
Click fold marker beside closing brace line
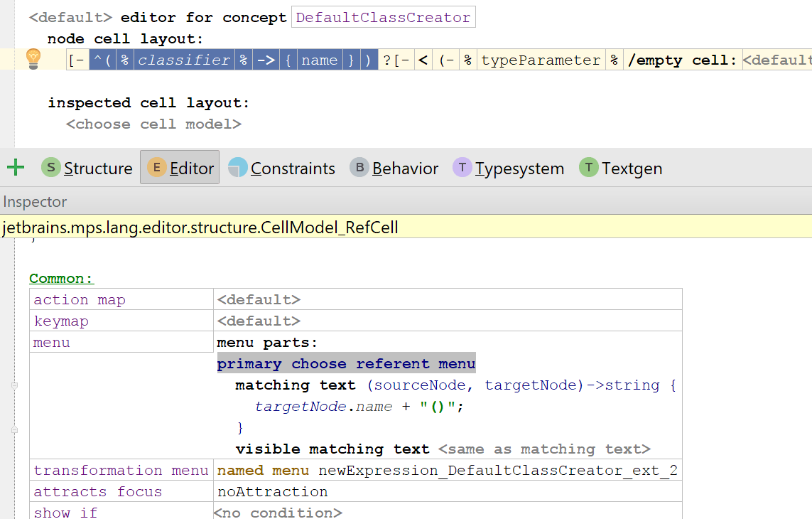click(14, 430)
